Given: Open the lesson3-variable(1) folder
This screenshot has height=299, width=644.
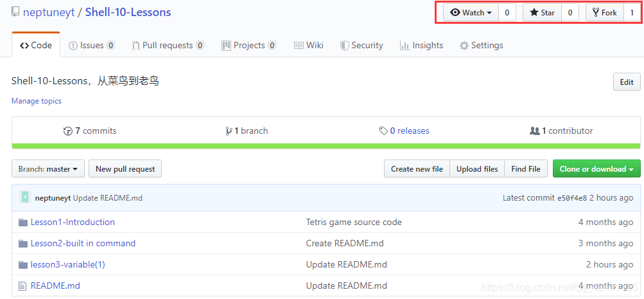Looking at the screenshot, I should 68,264.
